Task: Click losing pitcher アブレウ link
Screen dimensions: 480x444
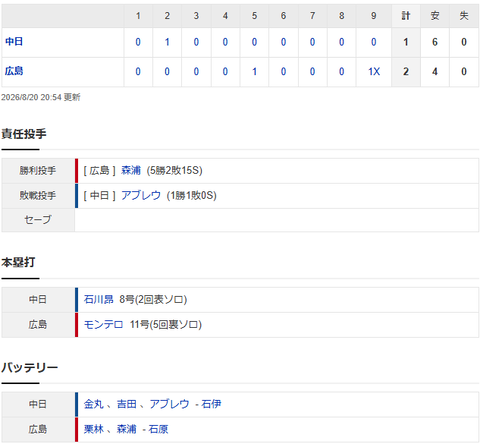Action: point(141,195)
